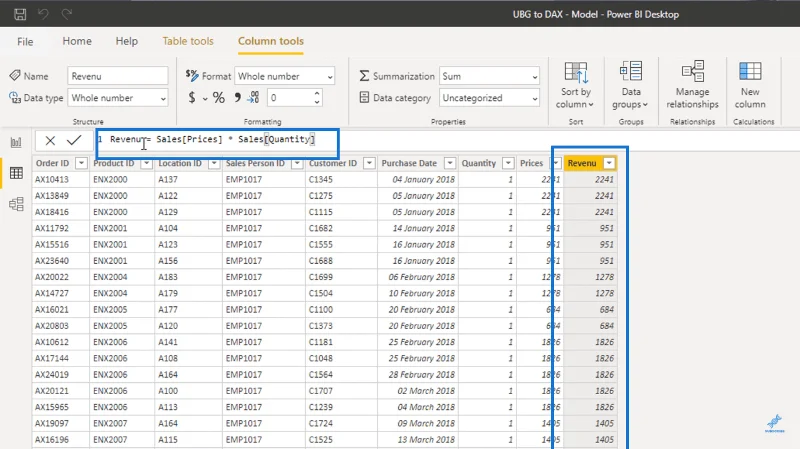Click the Summarization sigma icon
Image resolution: width=800 pixels, height=449 pixels.
364,76
